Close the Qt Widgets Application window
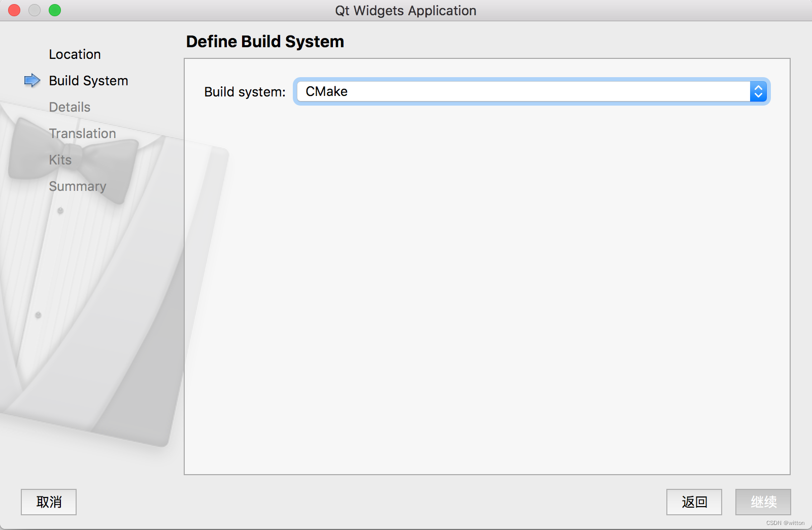The height and width of the screenshot is (530, 812). point(14,10)
